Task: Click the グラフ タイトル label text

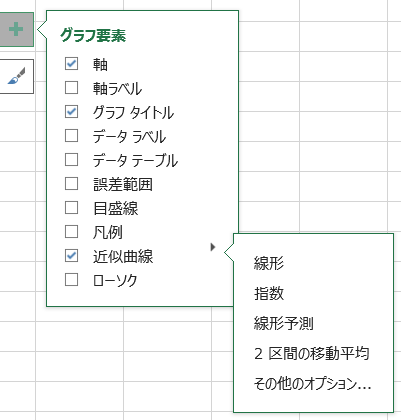Action: tap(133, 112)
